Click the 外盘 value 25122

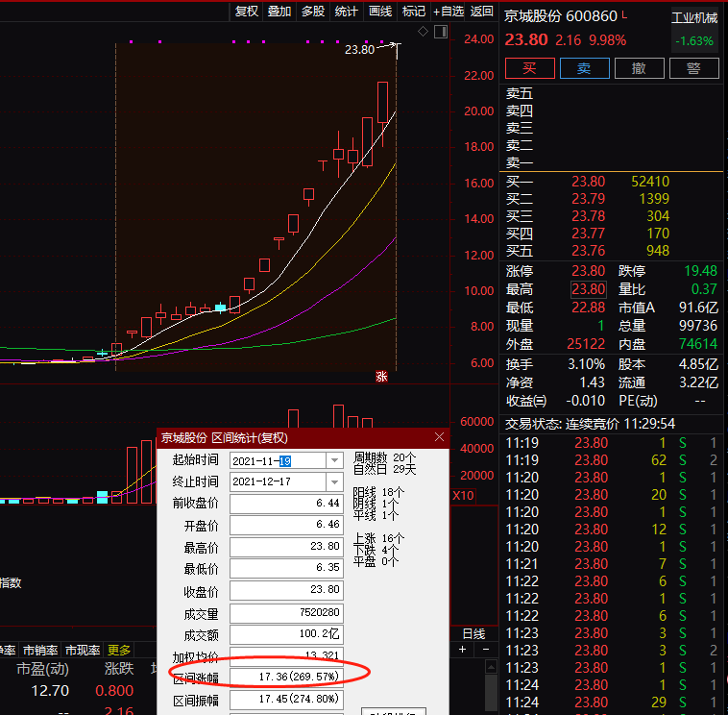coord(586,344)
